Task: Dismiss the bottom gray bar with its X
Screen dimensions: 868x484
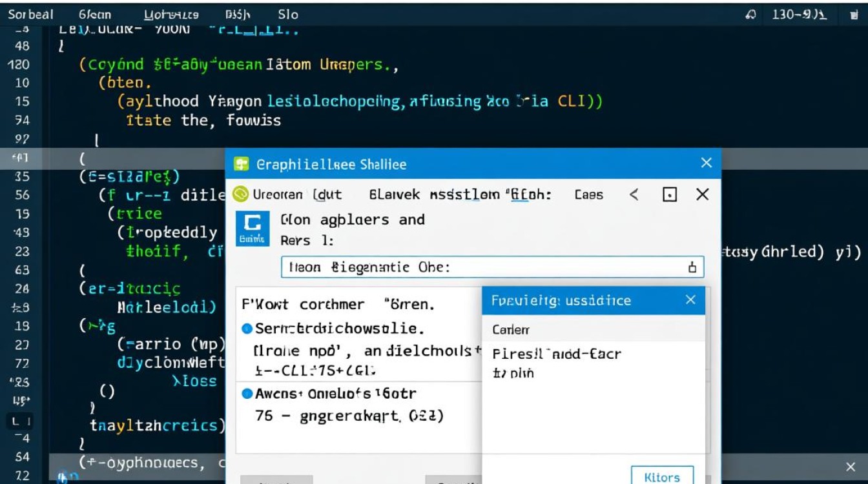Action: coord(851,467)
